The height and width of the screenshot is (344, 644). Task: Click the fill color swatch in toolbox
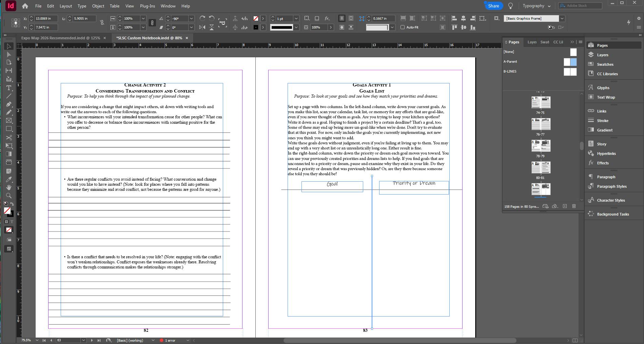coord(7,210)
